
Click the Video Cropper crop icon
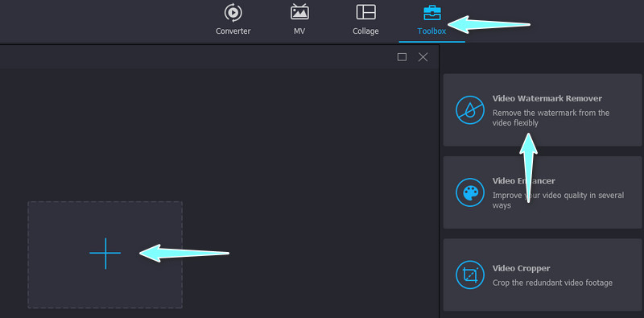tap(470, 275)
